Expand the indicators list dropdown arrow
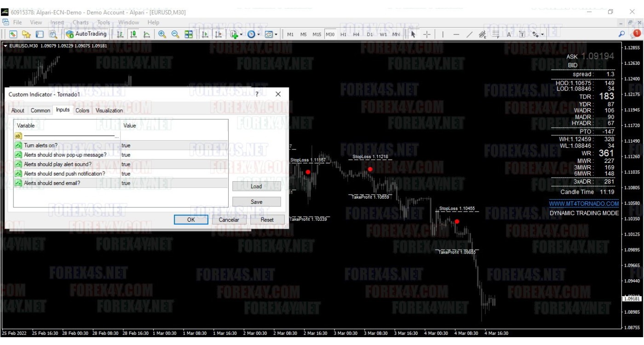This screenshot has width=644, height=345. pyautogui.click(x=241, y=34)
